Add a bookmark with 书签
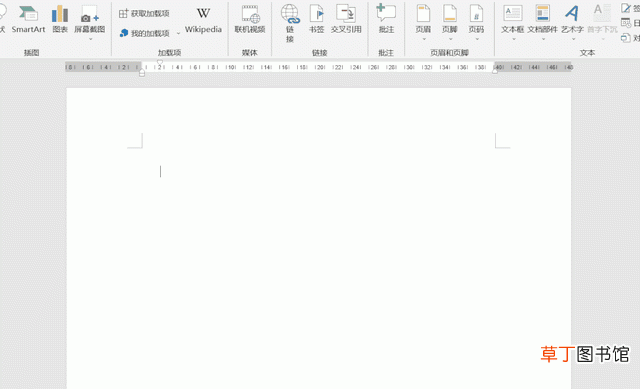This screenshot has width=640, height=389. (316, 19)
